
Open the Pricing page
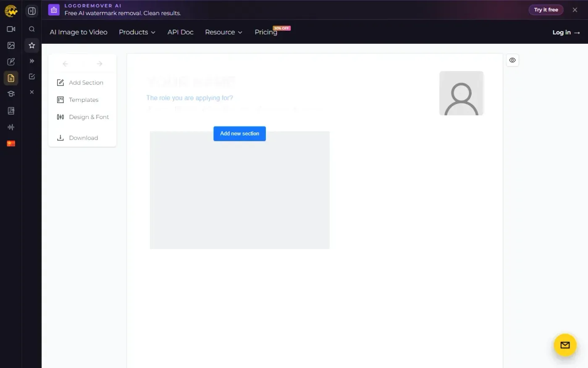click(266, 32)
